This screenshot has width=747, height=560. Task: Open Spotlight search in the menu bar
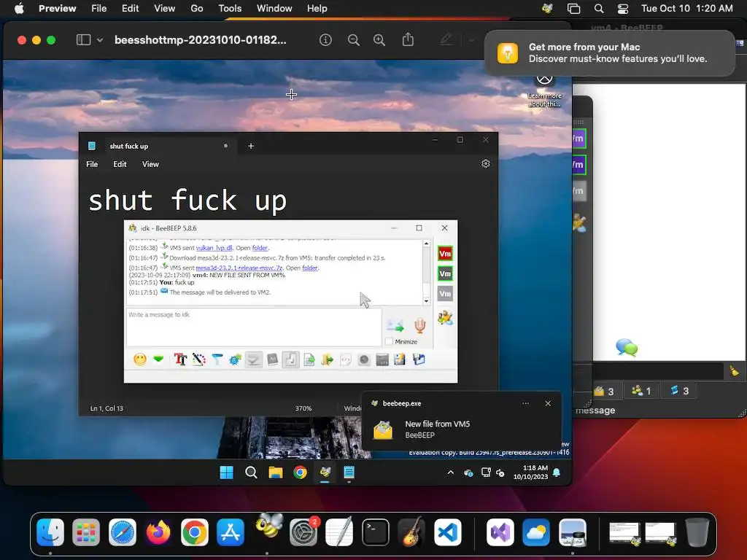pos(599,8)
